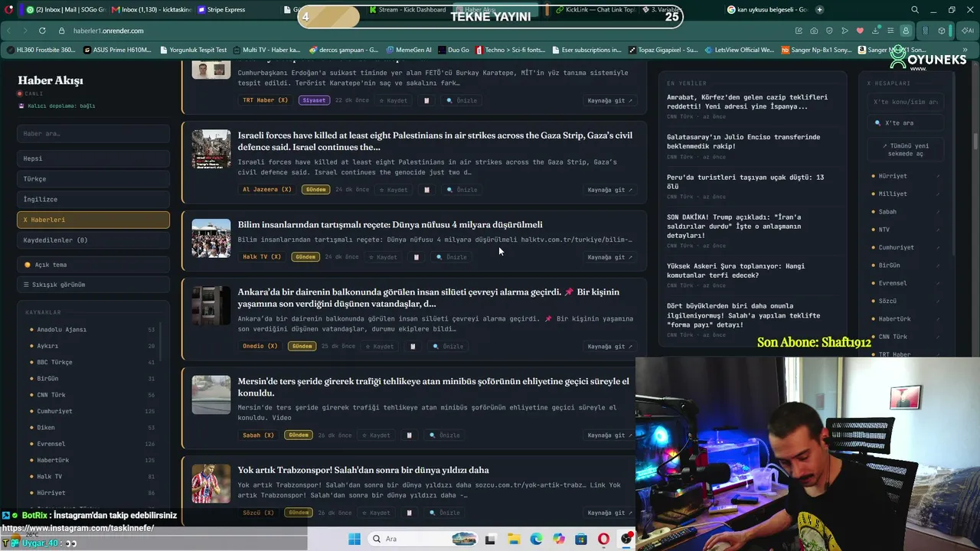Select the Türkçe filter

[x=93, y=179]
